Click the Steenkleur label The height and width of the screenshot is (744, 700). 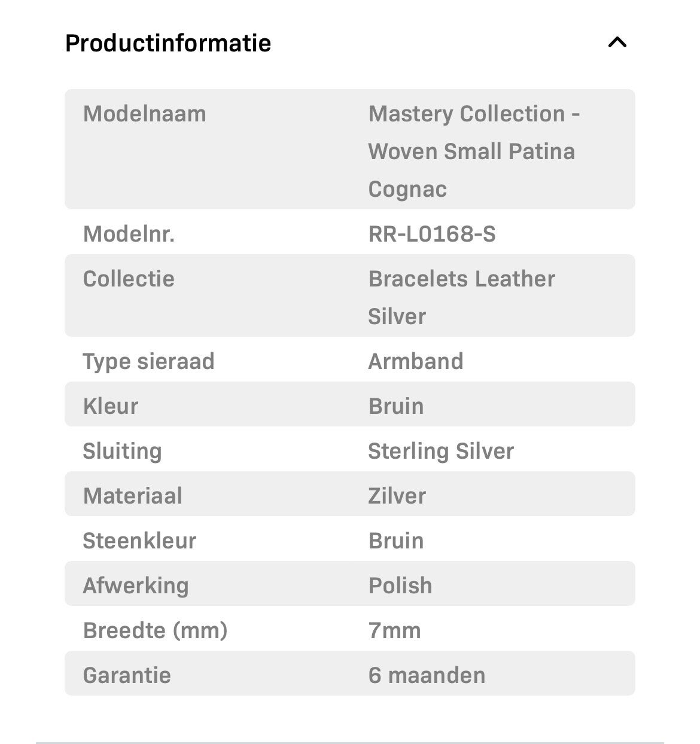pyautogui.click(x=139, y=541)
